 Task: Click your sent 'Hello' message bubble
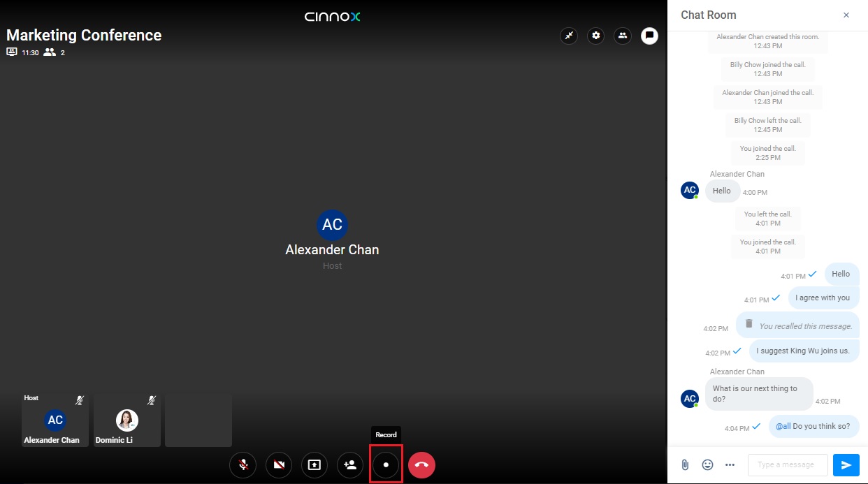841,274
